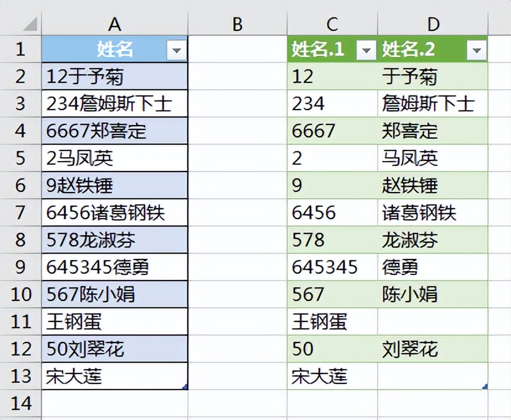Viewport: 511px width, 420px height.
Task: Click cell 6456 in column C
Action: (332, 212)
